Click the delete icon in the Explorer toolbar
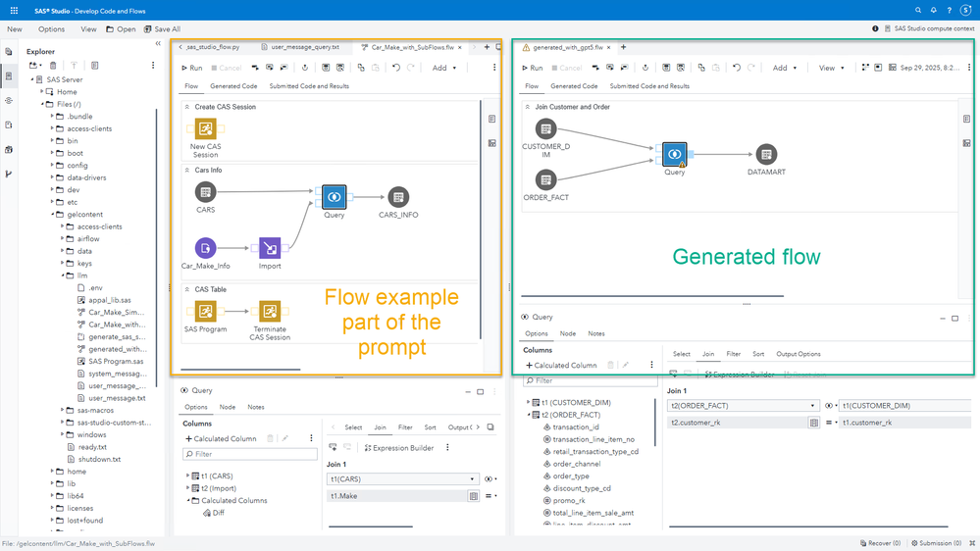 [x=53, y=65]
